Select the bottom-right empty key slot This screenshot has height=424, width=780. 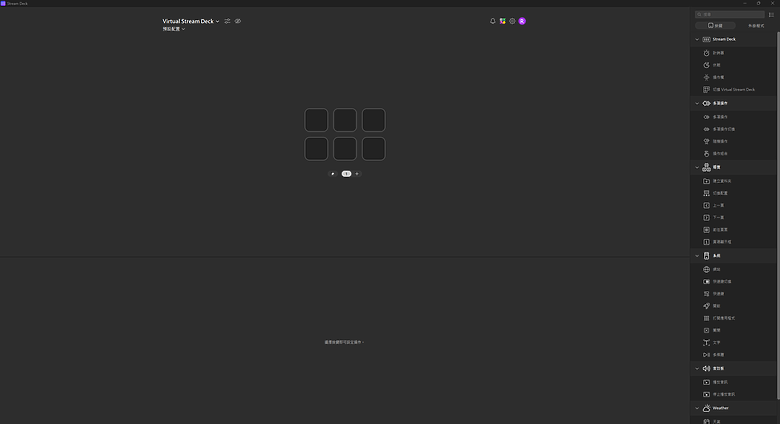(x=374, y=149)
